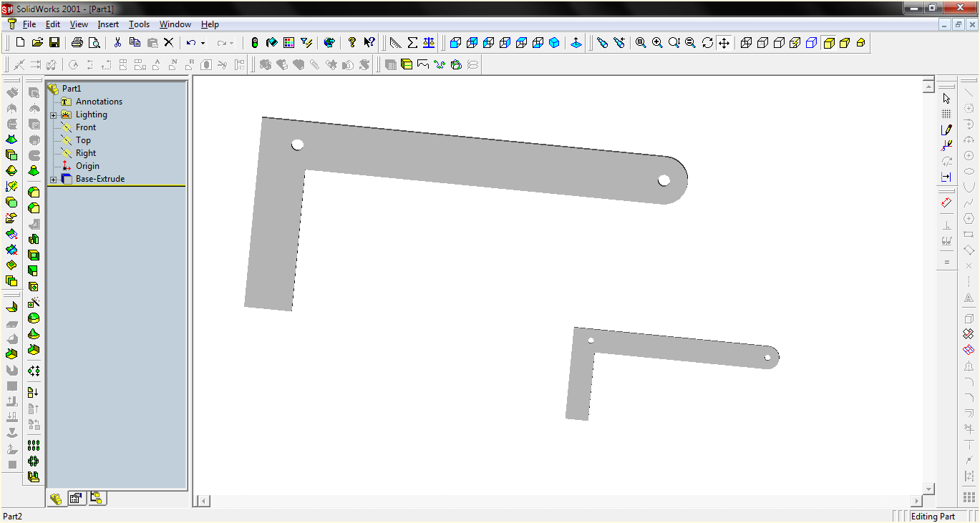The image size is (980, 523).
Task: Click the New document icon
Action: pos(20,43)
